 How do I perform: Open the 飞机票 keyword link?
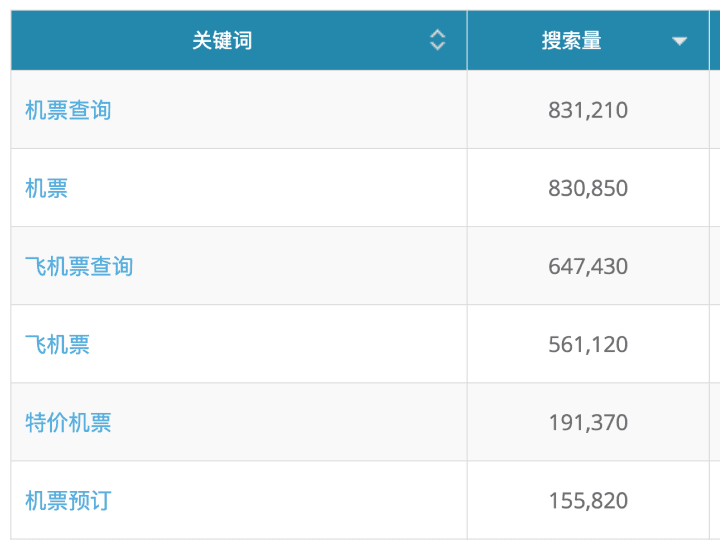point(57,344)
